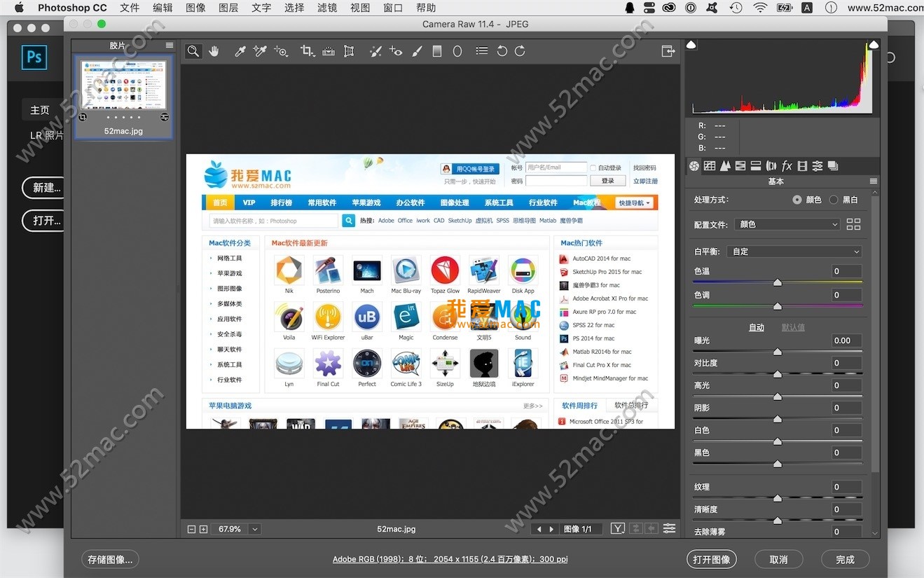Select the Adjustment Brush tool
Image resolution: width=924 pixels, height=578 pixels.
click(417, 51)
